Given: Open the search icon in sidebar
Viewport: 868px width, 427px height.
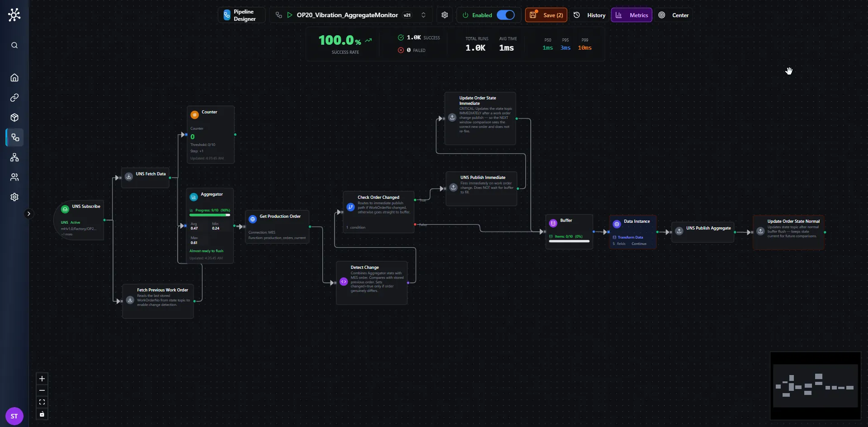Looking at the screenshot, I should coord(14,45).
